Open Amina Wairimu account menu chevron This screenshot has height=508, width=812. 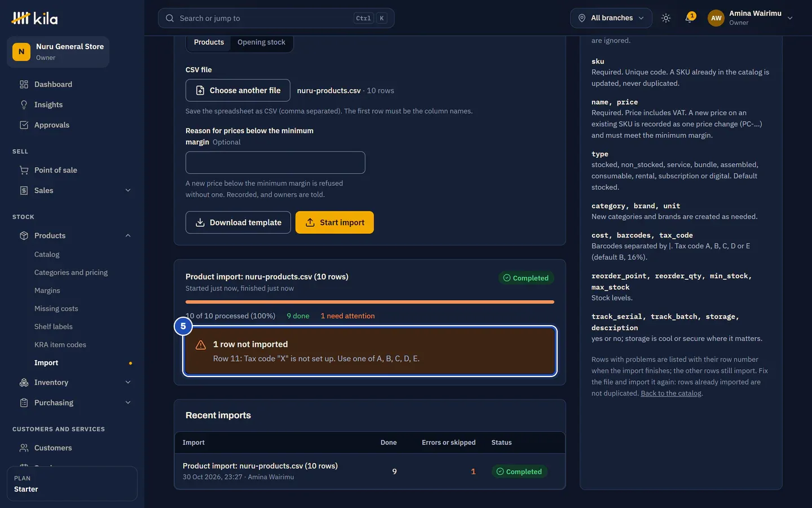tap(790, 18)
